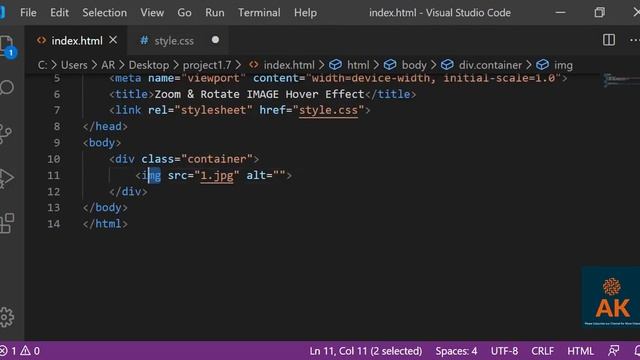Change file encoding UTF-8
Screen dimensions: 640x360
[x=504, y=351]
